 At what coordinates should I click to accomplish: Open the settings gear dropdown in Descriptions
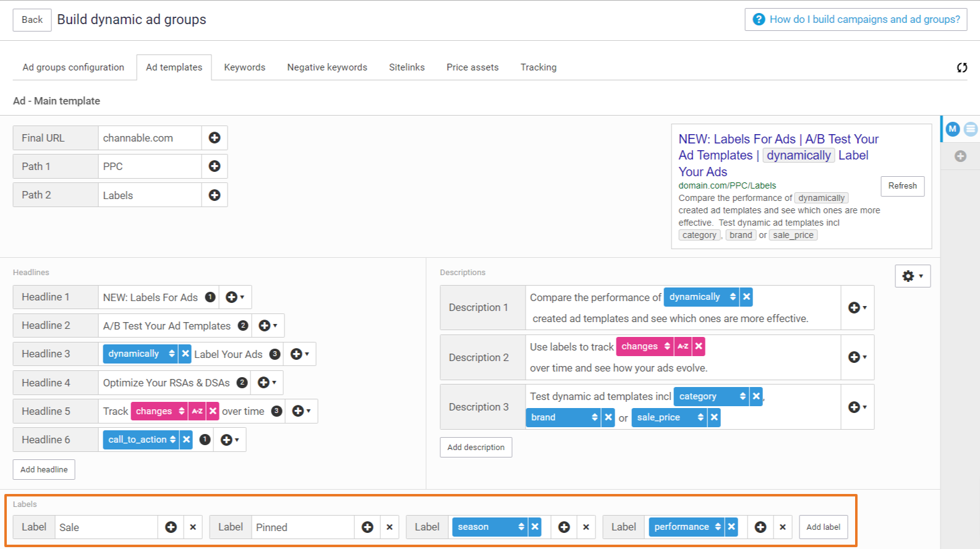click(913, 276)
